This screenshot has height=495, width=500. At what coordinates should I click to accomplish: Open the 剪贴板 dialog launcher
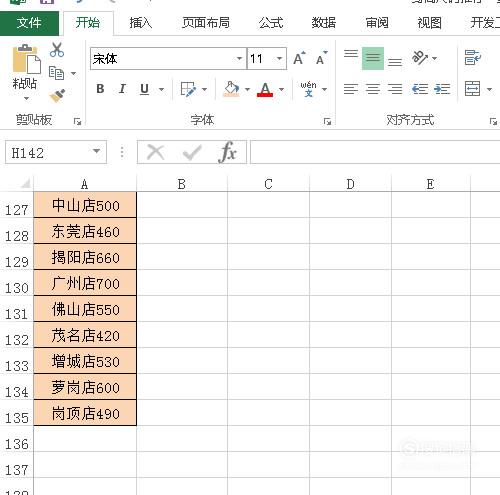coord(77,122)
